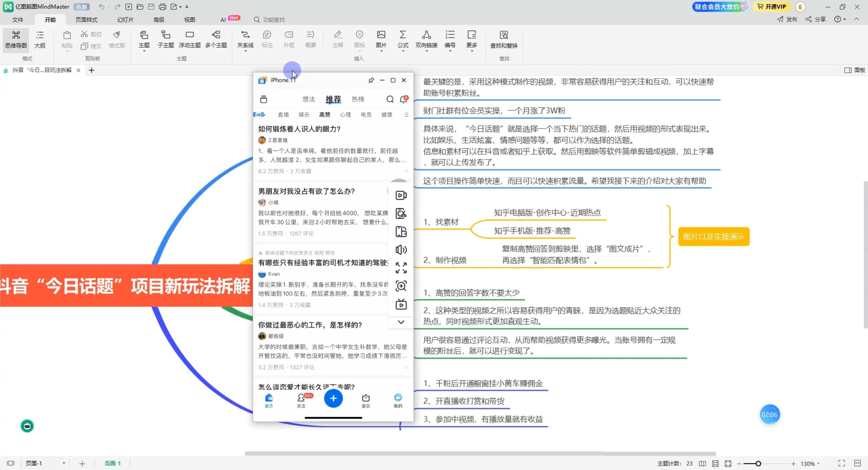The height and width of the screenshot is (470, 868).
Task: Add a 双向链接 bidirectional link
Action: click(426, 40)
